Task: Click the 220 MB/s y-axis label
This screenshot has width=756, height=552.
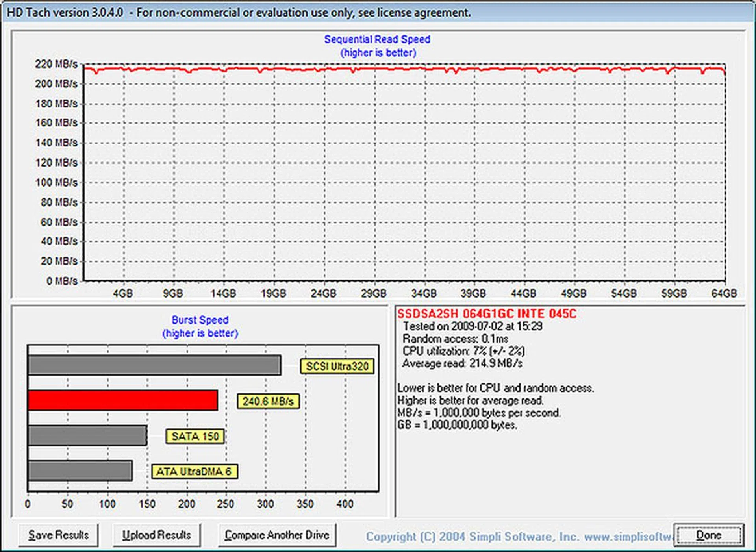Action: (56, 64)
